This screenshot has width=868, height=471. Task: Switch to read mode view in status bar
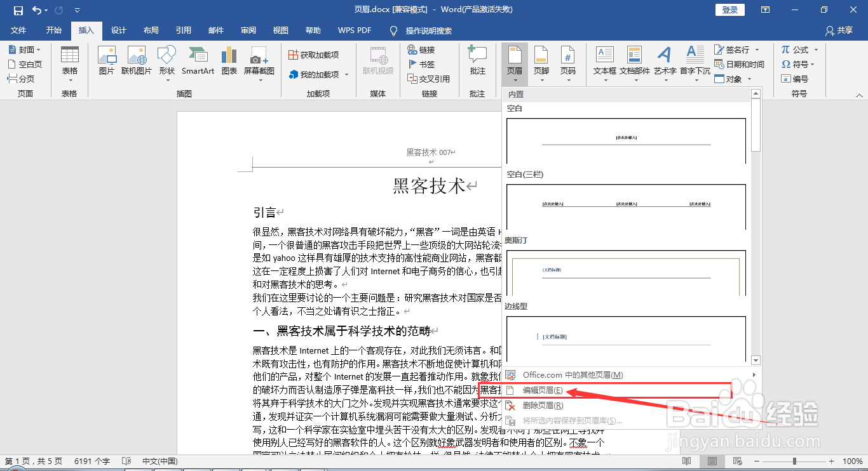[686, 461]
